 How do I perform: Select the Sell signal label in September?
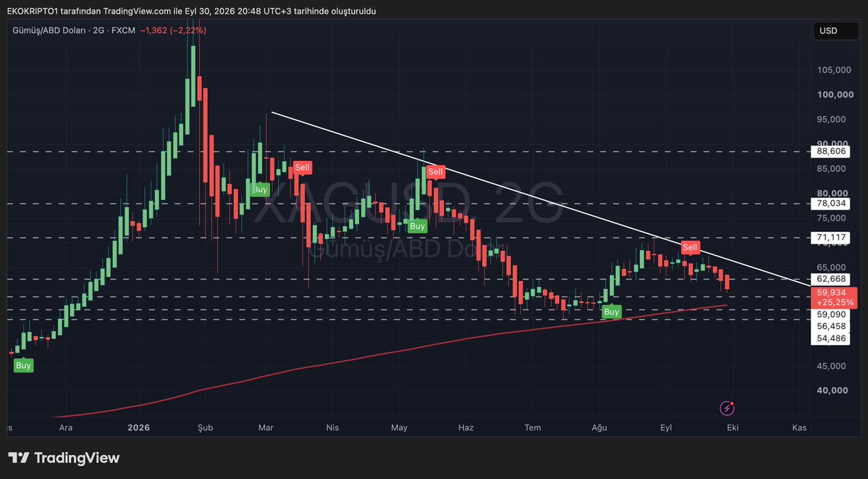[x=690, y=247]
